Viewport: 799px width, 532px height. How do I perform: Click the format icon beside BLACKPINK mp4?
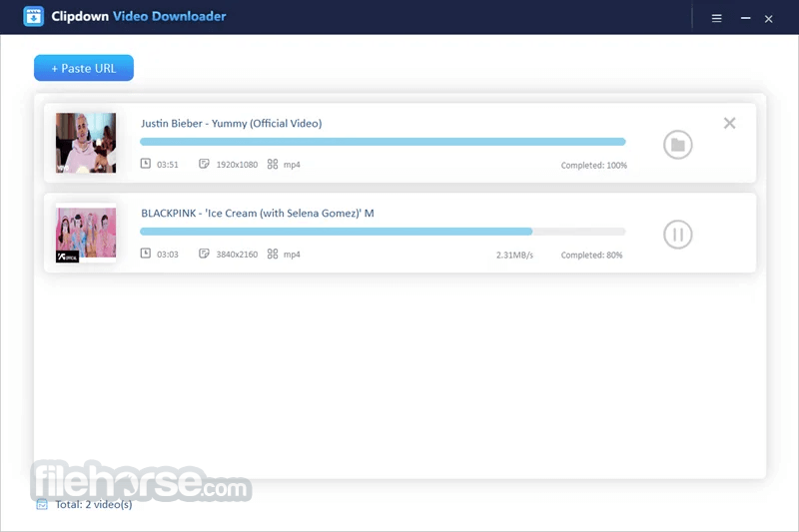coord(273,253)
